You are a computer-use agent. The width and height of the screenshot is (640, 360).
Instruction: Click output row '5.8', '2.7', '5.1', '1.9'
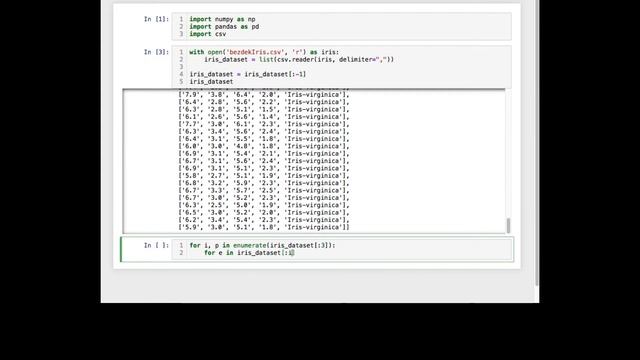pos(264,176)
